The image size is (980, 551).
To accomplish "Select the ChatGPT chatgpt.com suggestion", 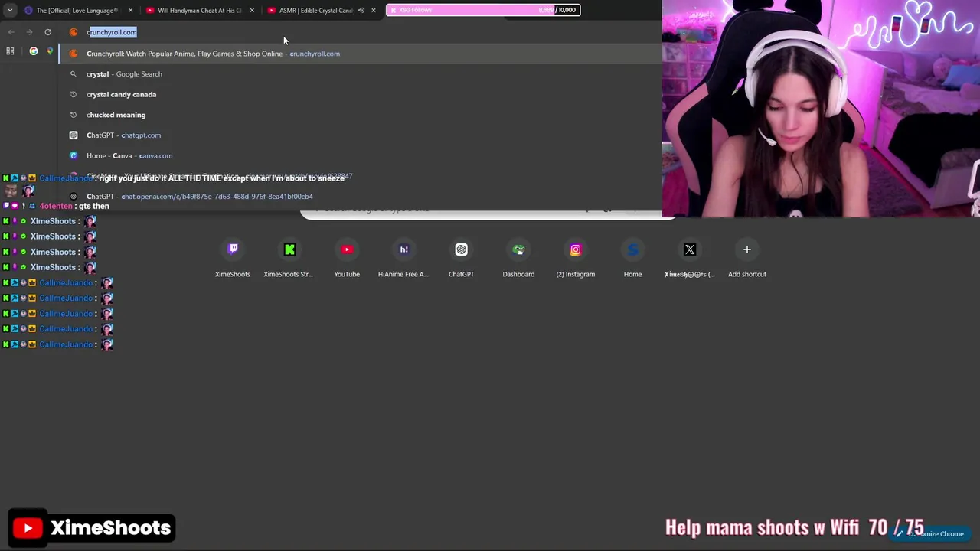I will (360, 135).
